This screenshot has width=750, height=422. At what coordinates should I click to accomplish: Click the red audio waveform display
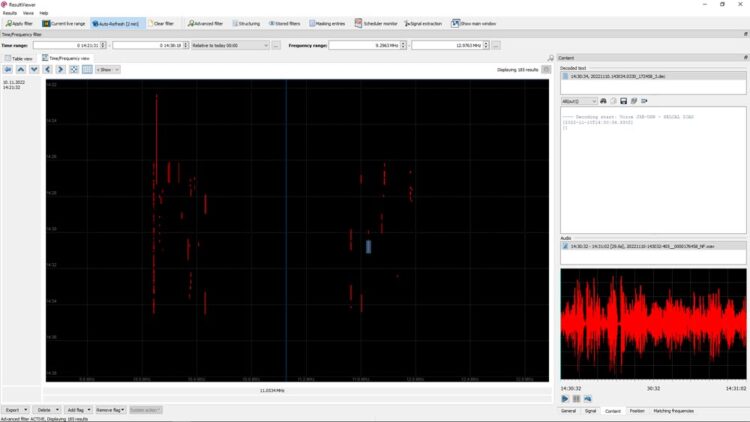tap(653, 325)
